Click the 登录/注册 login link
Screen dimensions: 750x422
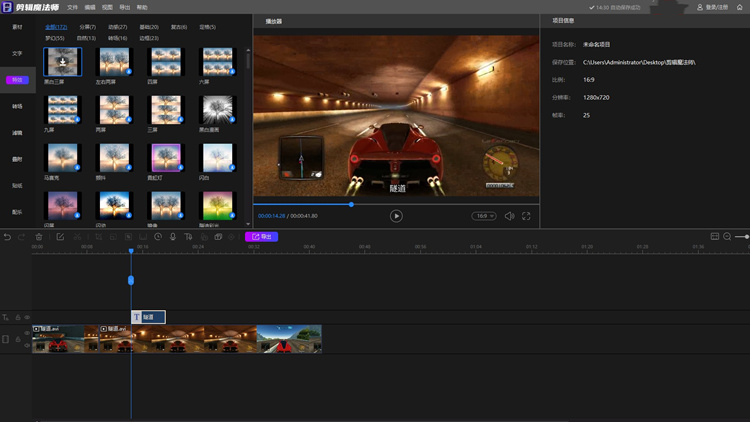[713, 7]
